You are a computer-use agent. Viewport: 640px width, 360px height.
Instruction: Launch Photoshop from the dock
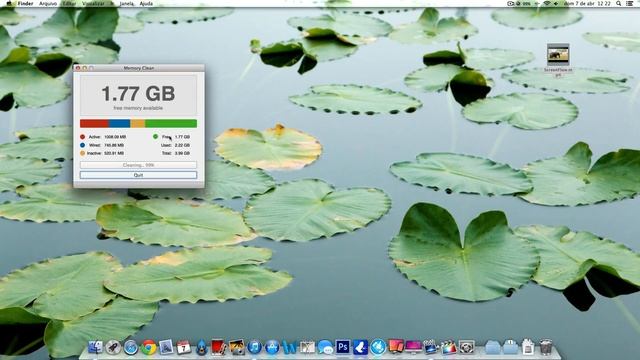click(x=343, y=347)
